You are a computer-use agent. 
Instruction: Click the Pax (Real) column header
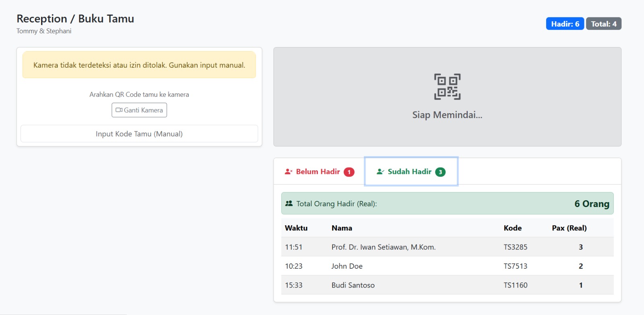coord(569,228)
